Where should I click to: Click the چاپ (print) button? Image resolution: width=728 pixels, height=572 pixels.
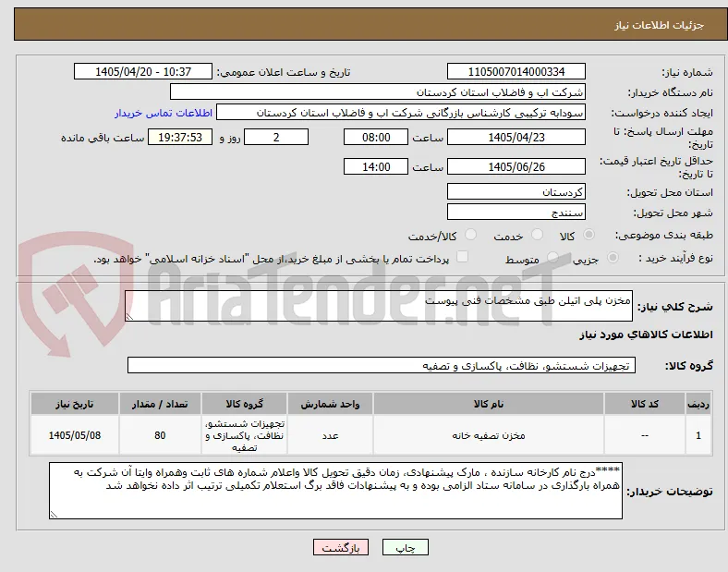pyautogui.click(x=405, y=547)
